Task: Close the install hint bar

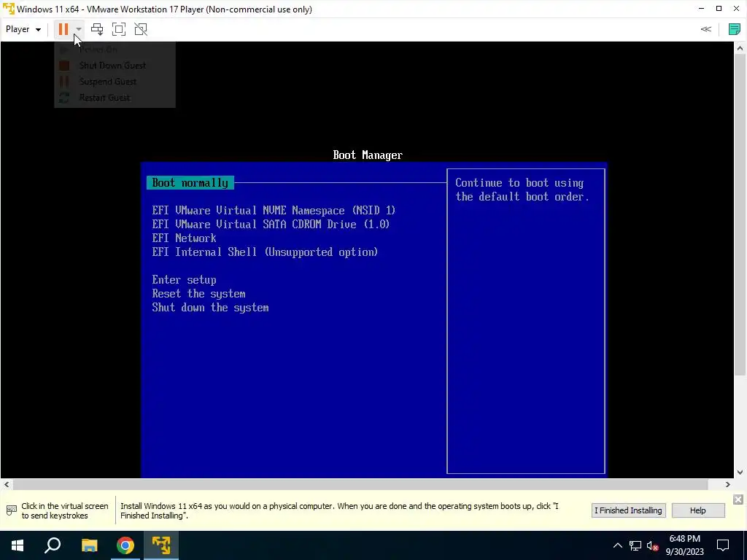Action: 738,499
